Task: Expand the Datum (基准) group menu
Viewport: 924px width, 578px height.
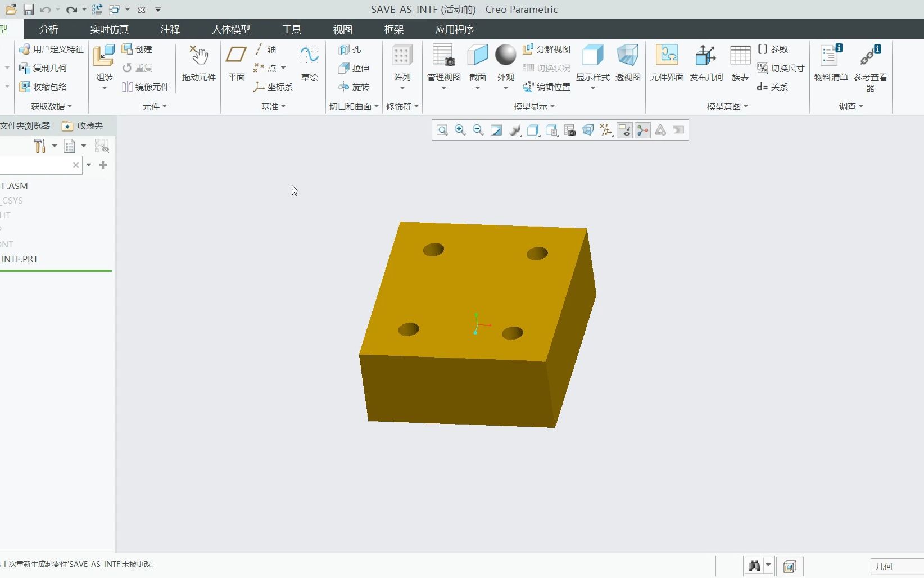Action: pyautogui.click(x=274, y=106)
